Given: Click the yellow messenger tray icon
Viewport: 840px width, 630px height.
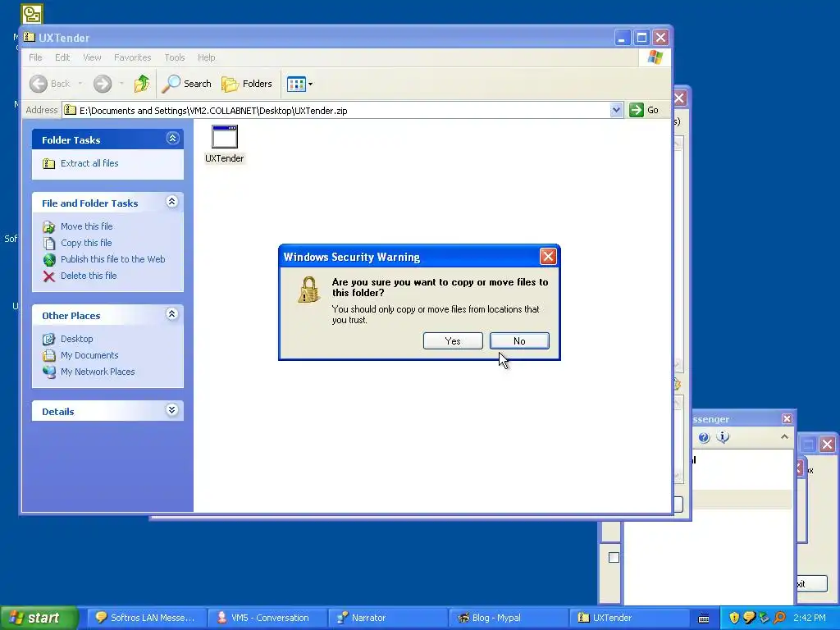Looking at the screenshot, I should (749, 618).
